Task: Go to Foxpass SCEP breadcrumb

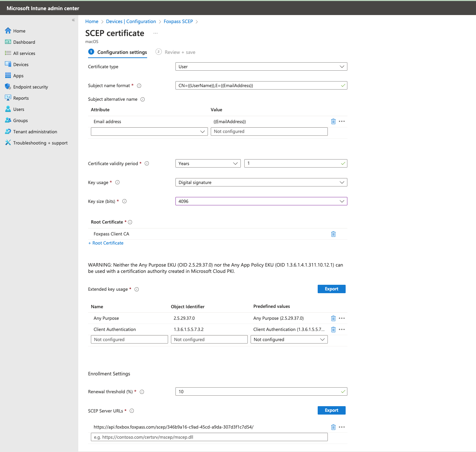Action: click(178, 21)
